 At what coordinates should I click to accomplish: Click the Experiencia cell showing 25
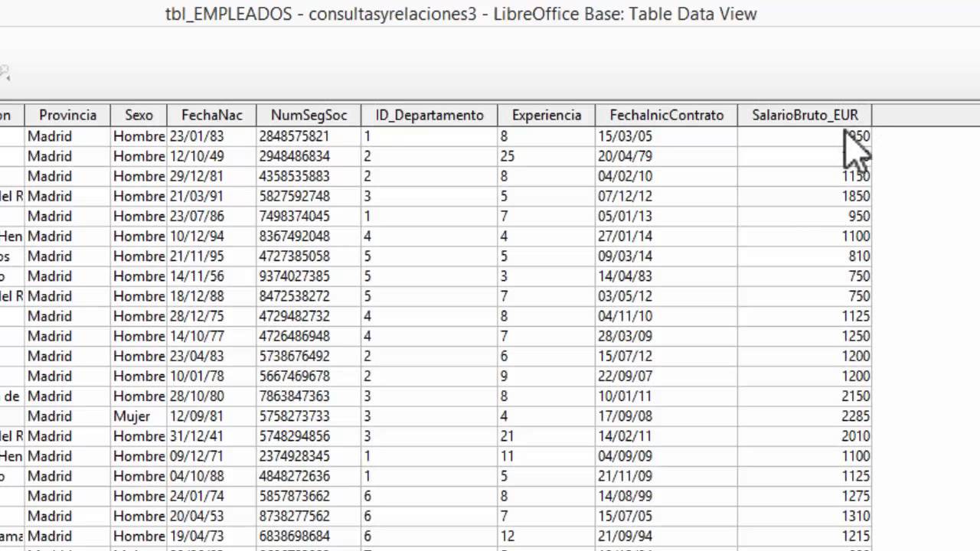point(547,156)
